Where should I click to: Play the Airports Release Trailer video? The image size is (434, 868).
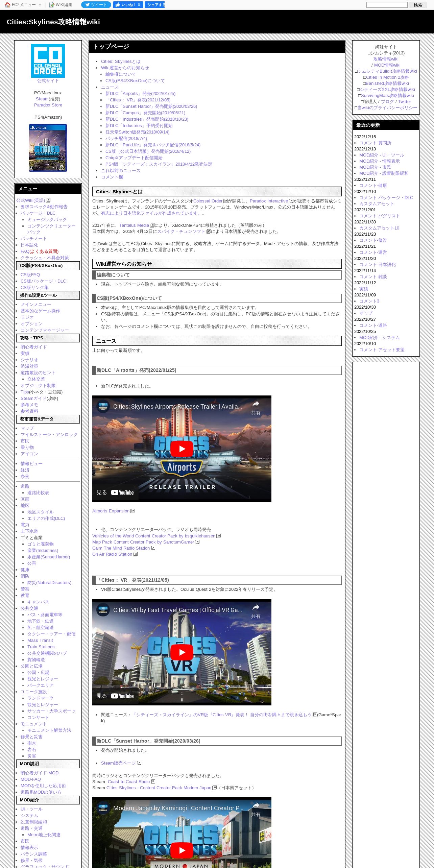tap(182, 449)
